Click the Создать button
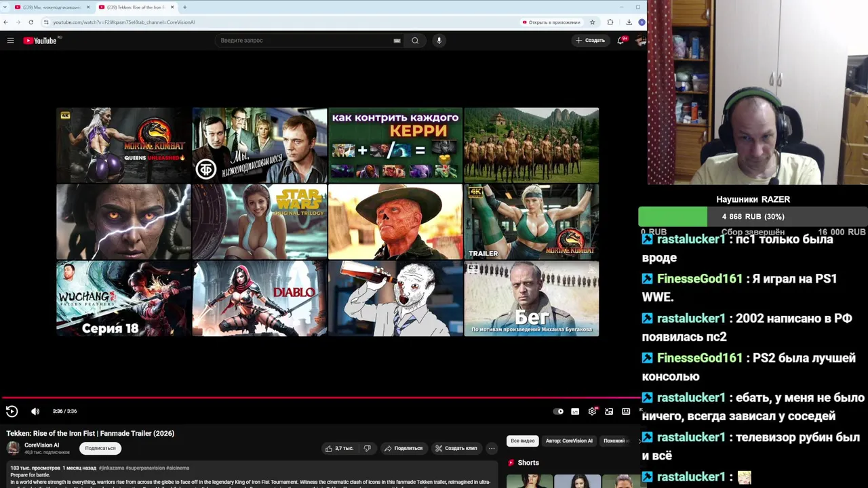868x488 pixels. click(590, 41)
